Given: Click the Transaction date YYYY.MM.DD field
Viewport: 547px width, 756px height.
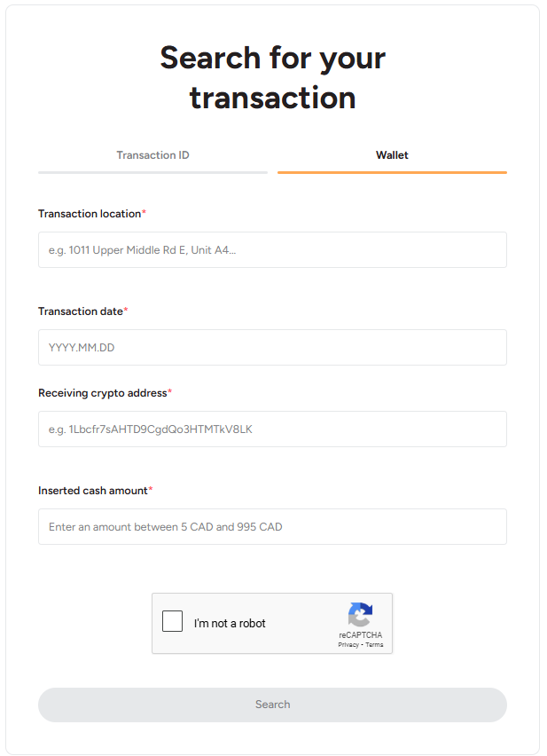Looking at the screenshot, I should (x=272, y=347).
